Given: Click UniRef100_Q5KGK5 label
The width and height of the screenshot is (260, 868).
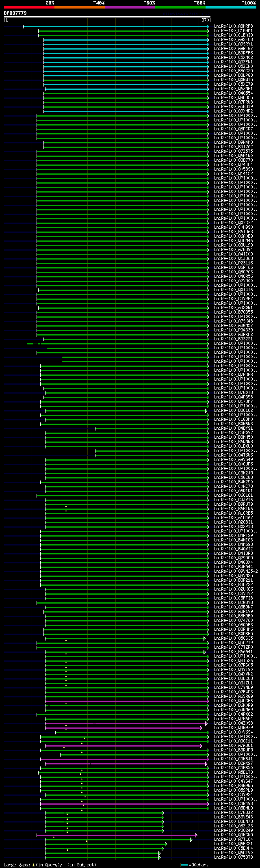Looking at the screenshot, I should coord(233,835).
